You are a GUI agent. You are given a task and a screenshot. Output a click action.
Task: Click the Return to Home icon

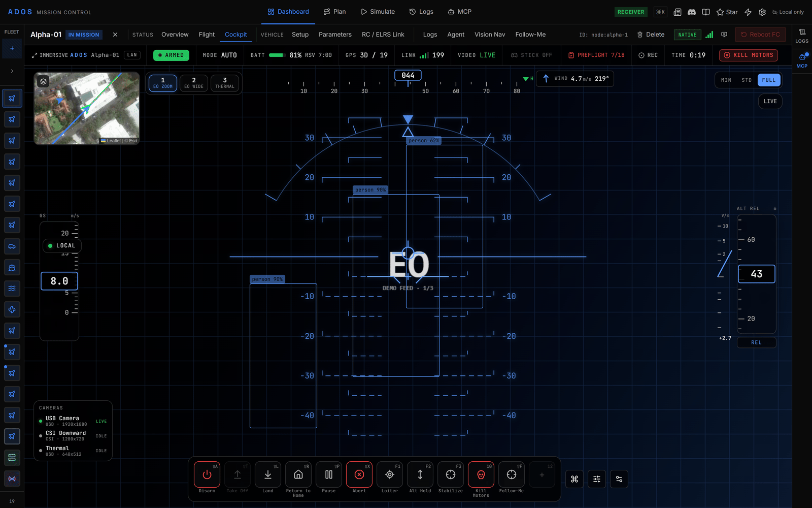point(298,474)
